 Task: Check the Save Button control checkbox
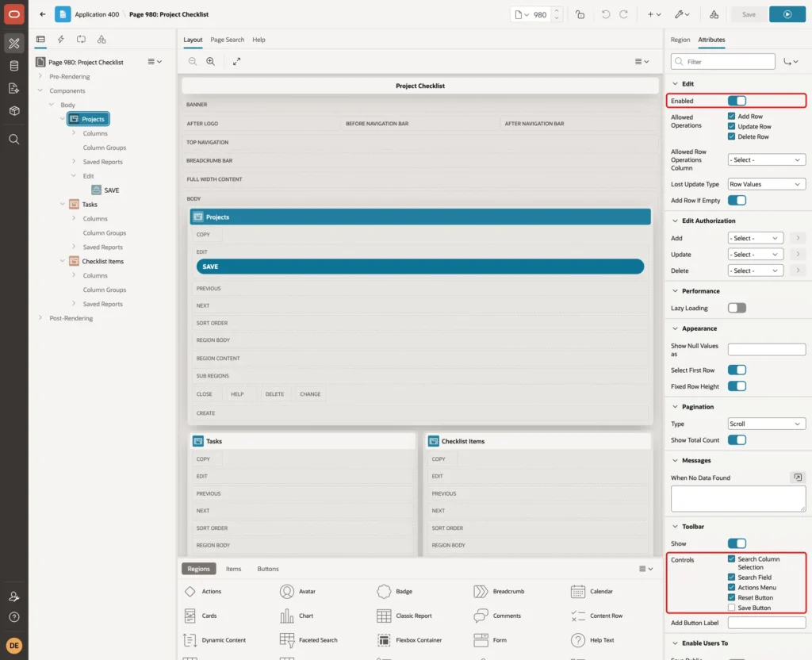(731, 608)
